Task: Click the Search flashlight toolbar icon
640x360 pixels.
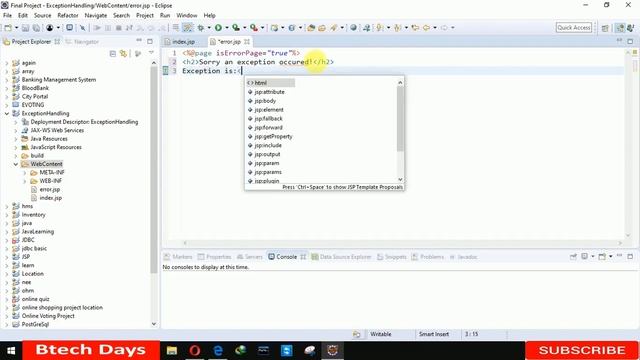Action: click(x=334, y=28)
